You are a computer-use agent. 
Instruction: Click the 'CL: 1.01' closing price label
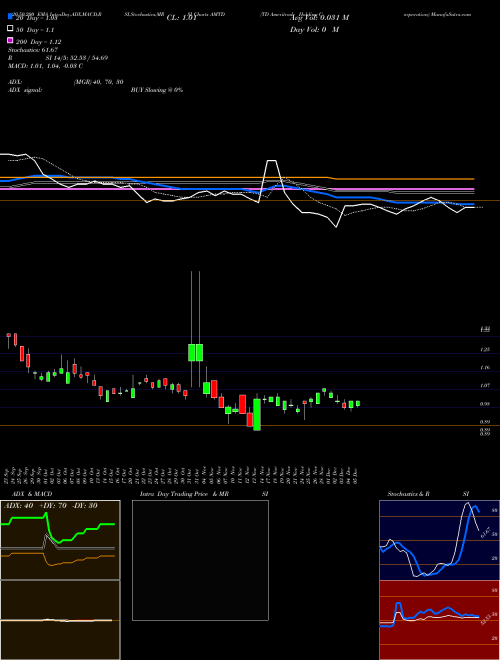[x=182, y=18]
